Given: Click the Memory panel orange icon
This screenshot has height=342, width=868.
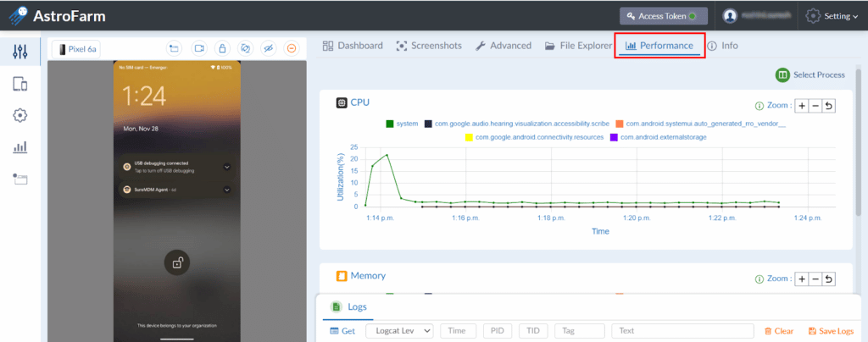Looking at the screenshot, I should (x=342, y=276).
